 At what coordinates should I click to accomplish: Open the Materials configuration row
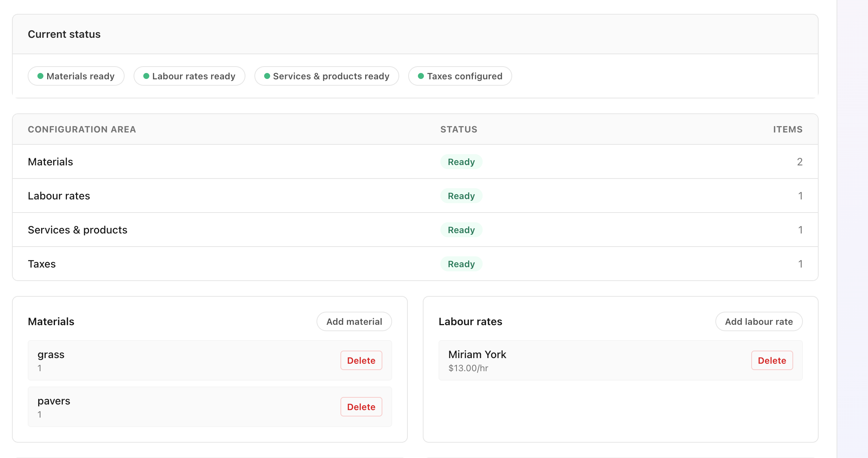pos(50,162)
